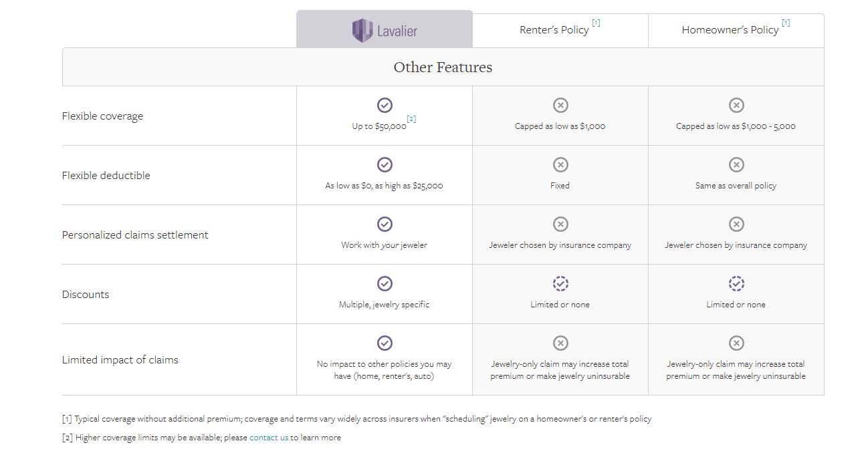Viewport: 868px width, 451px height.
Task: Click Homeowner's Limited impact of claims X icon
Action: [x=736, y=343]
